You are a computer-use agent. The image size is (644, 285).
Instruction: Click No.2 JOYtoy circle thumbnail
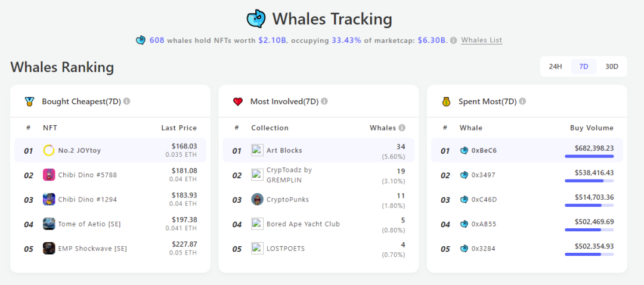(x=49, y=150)
